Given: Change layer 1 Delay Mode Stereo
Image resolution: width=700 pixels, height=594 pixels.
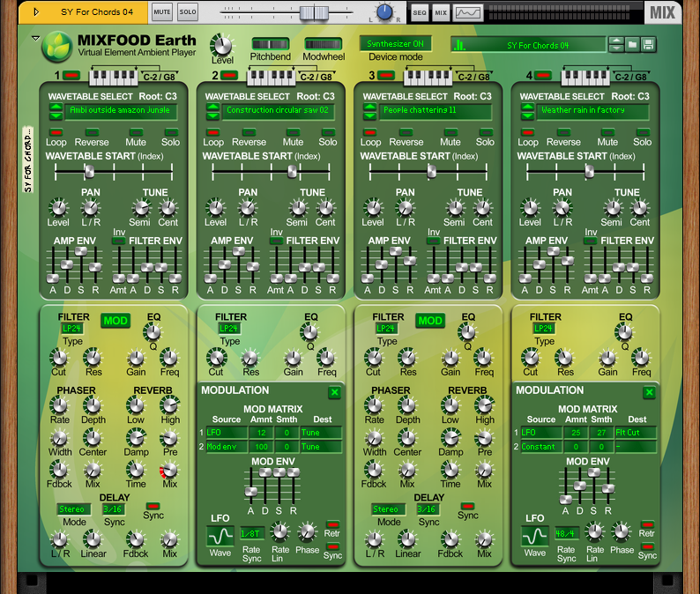Looking at the screenshot, I should click(74, 509).
